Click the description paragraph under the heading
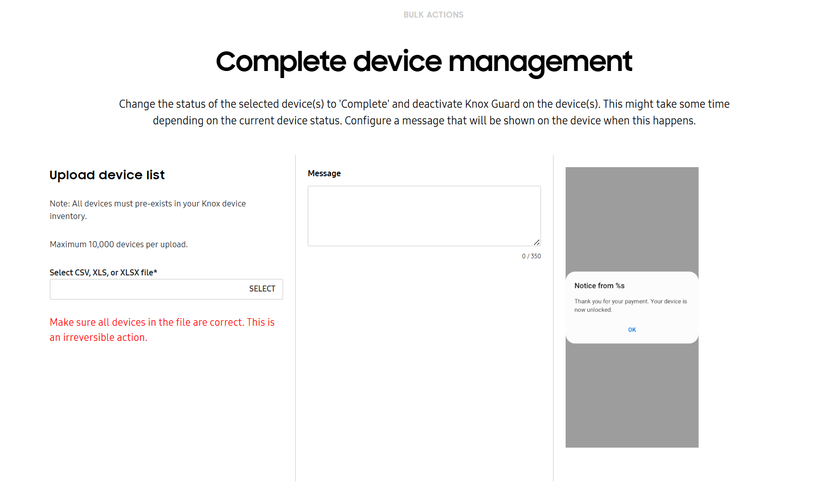The height and width of the screenshot is (504, 822). pyautogui.click(x=424, y=112)
